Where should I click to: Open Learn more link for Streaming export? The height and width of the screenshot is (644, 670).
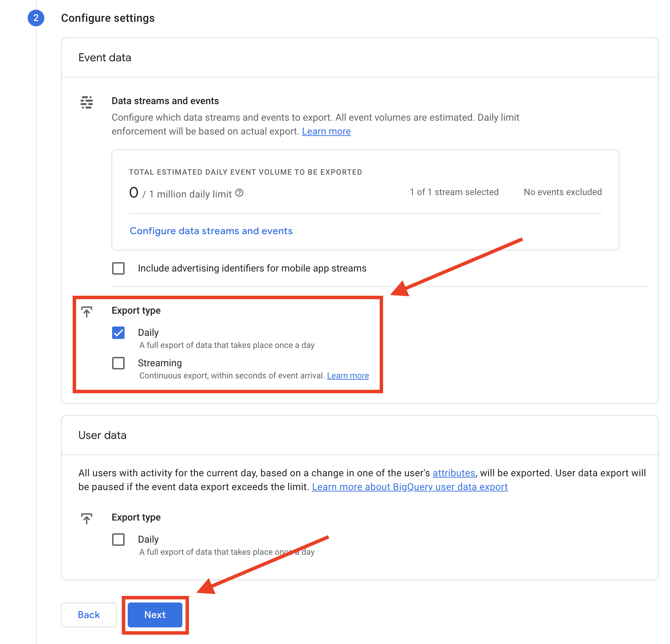pos(348,376)
